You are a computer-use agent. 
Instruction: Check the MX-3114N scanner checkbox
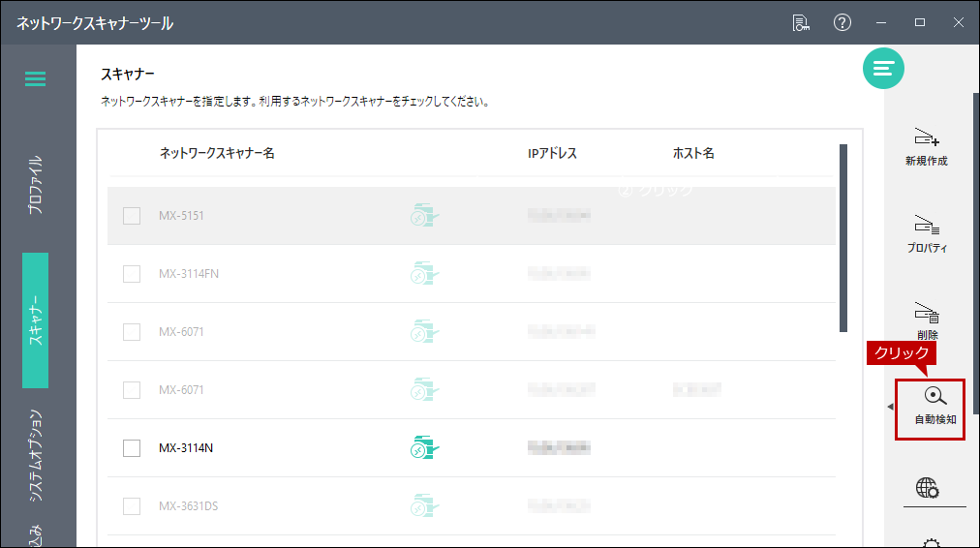[132, 448]
